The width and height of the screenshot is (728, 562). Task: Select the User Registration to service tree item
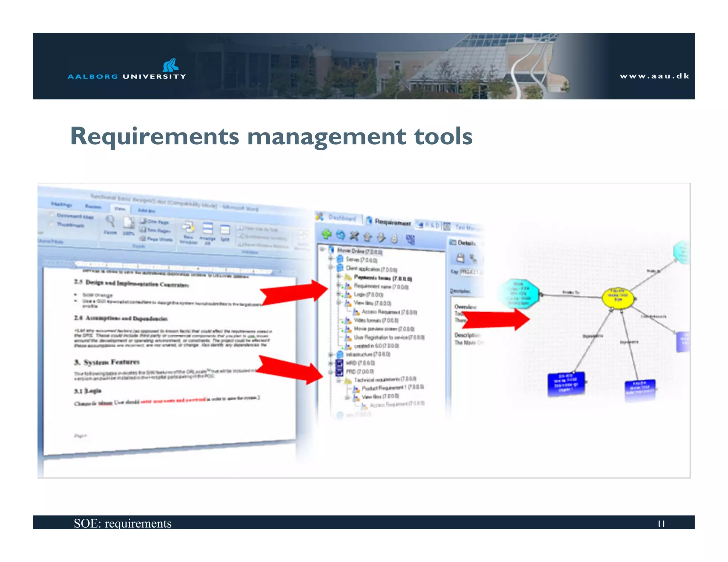click(389, 337)
